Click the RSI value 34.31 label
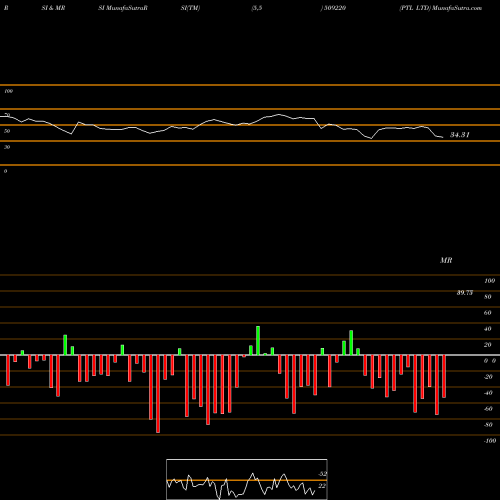 pos(460,135)
